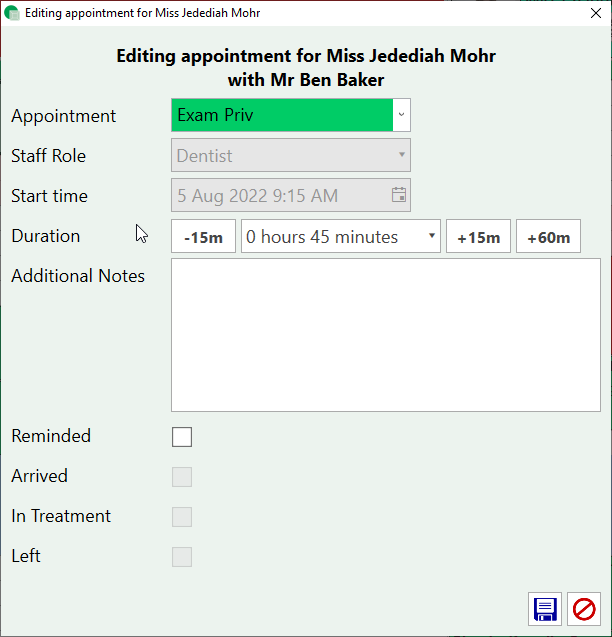
Task: Open the Duration hours and minutes dropdown
Action: click(340, 237)
